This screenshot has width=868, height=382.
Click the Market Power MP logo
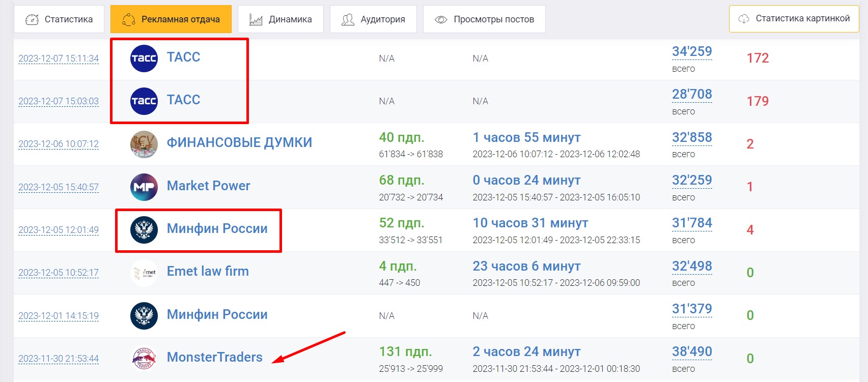(x=144, y=187)
